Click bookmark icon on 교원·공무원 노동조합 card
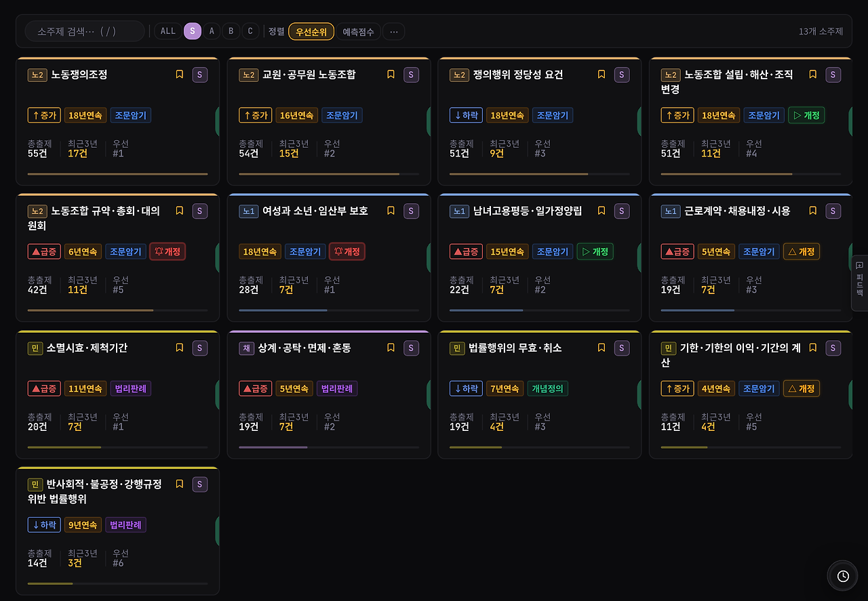The height and width of the screenshot is (601, 868). pos(391,75)
